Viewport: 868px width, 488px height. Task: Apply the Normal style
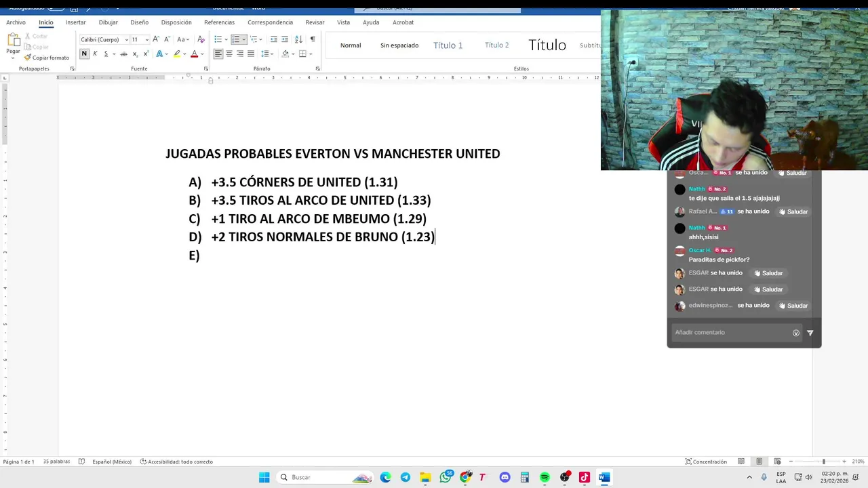point(351,45)
